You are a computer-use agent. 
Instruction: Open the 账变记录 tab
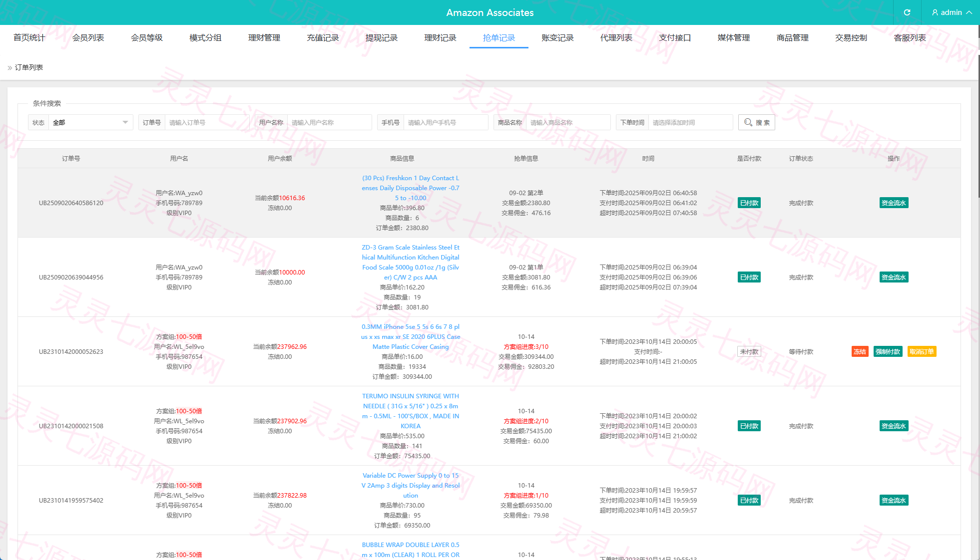pos(558,38)
